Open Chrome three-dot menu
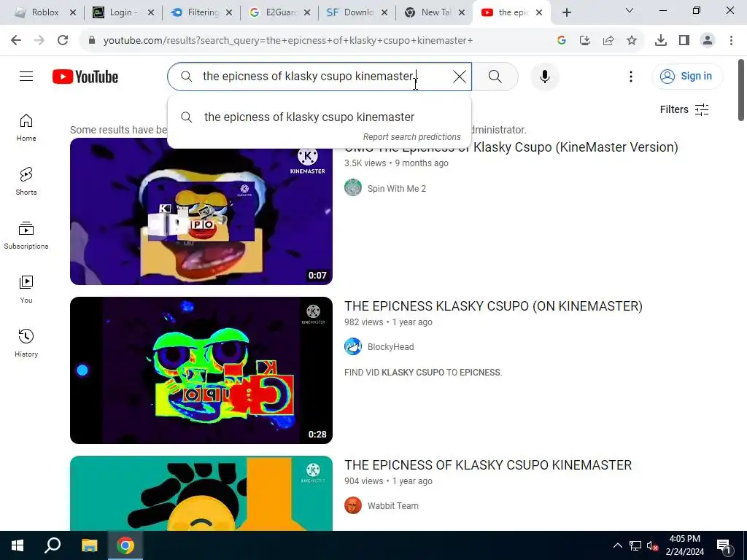 (x=731, y=41)
